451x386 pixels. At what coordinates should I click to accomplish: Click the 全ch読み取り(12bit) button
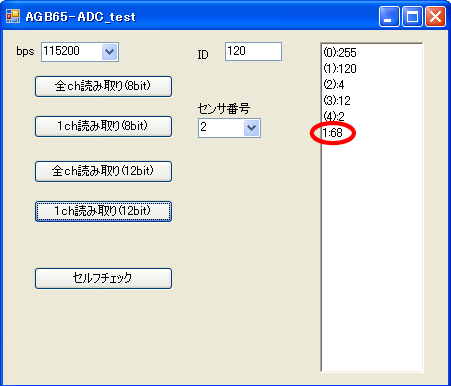(x=103, y=171)
